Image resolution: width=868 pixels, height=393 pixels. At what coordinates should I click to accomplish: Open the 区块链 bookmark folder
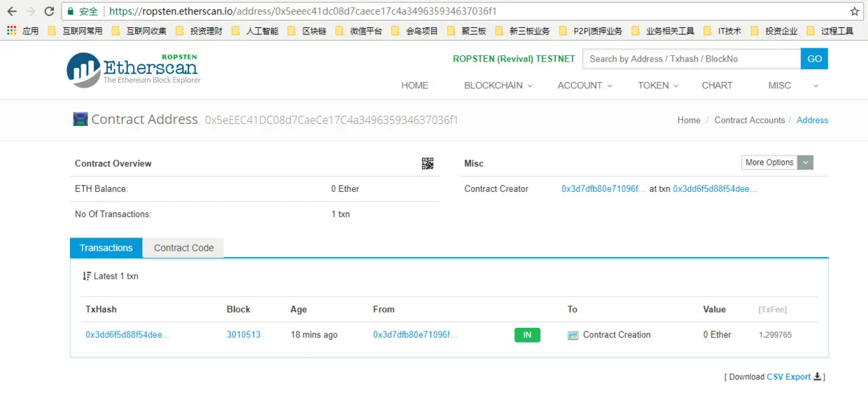307,31
